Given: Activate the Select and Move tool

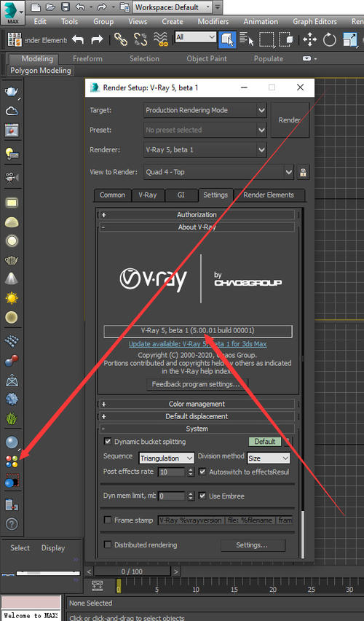Looking at the screenshot, I should point(309,39).
